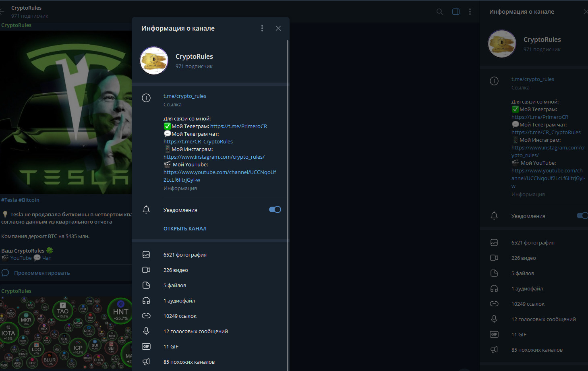Viewport: 588px width, 371px height.
Task: Open the crypto bubbles image post
Action: point(66,333)
